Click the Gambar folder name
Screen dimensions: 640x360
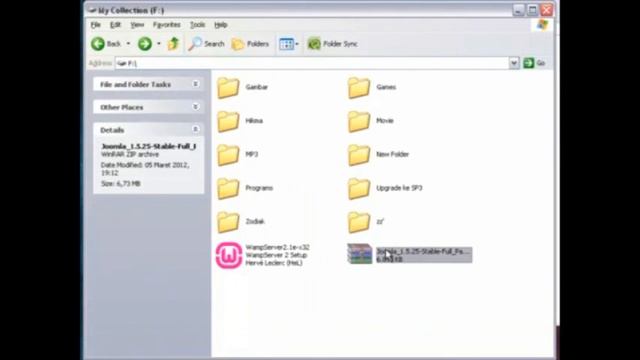256,87
